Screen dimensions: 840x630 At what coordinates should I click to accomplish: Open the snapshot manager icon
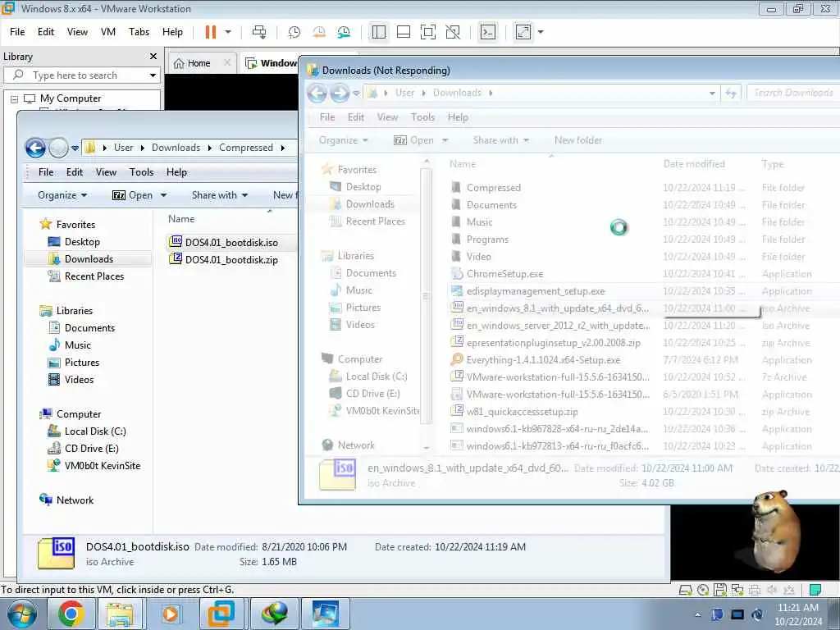(344, 32)
